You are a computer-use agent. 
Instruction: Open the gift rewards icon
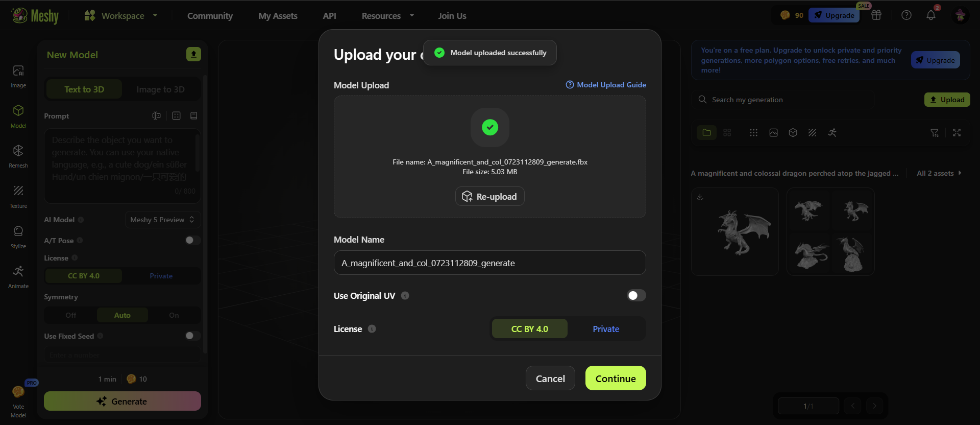point(876,15)
